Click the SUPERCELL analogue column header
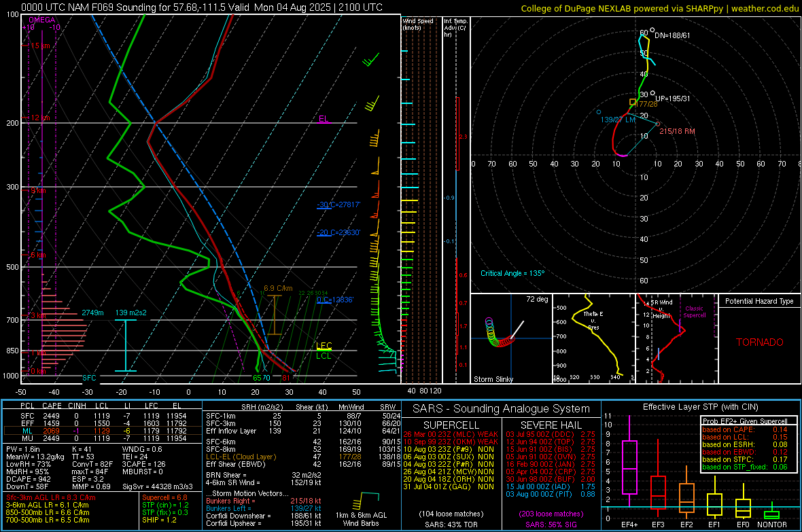Screen dimensions: 802x532 (451, 425)
